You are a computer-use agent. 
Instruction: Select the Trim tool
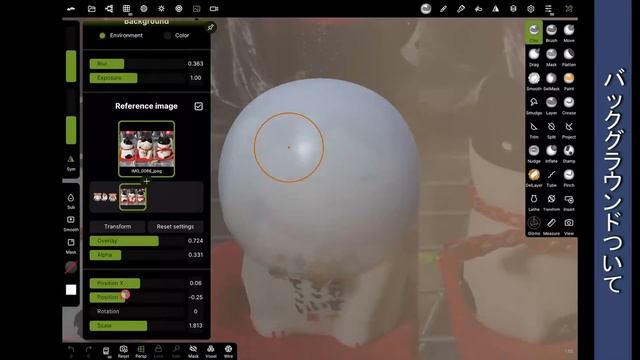click(x=534, y=129)
